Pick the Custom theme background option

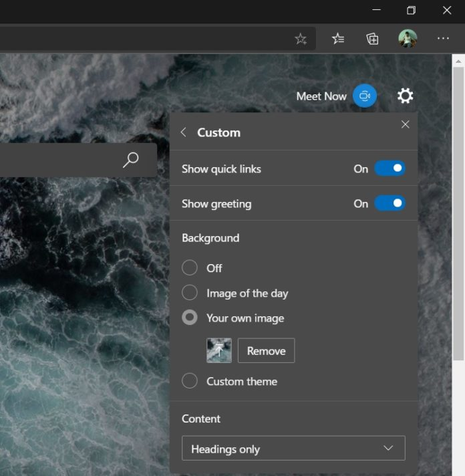click(190, 381)
